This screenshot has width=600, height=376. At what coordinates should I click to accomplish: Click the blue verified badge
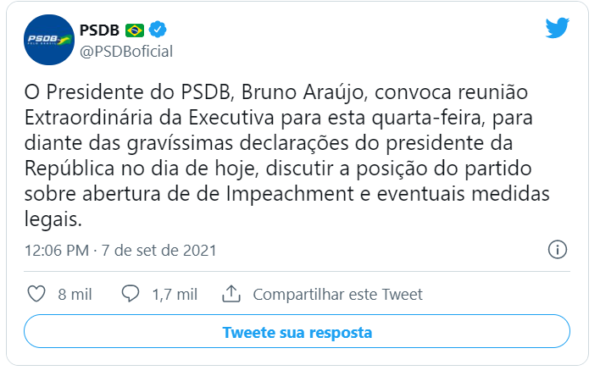tap(157, 29)
